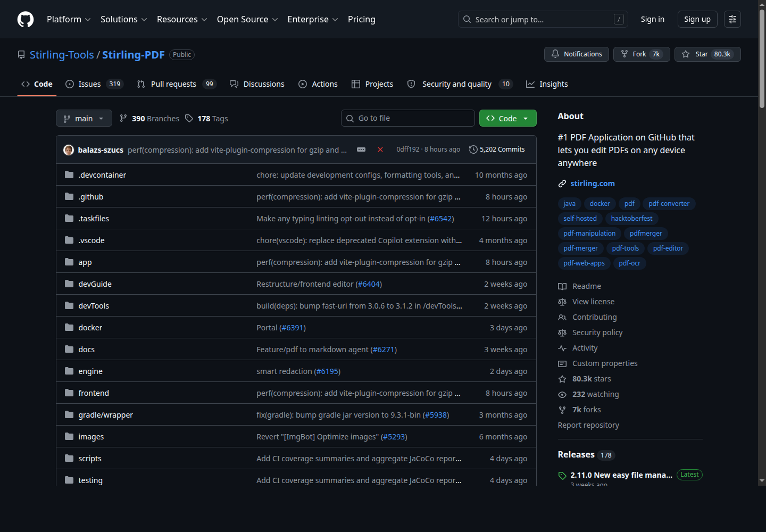766x532 pixels.
Task: Open the View license link
Action: (x=594, y=302)
